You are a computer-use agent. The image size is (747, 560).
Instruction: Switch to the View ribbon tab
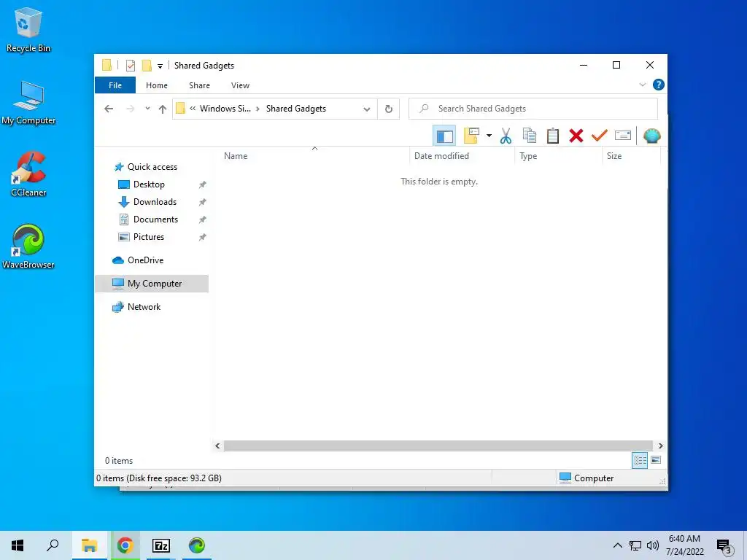pos(240,85)
